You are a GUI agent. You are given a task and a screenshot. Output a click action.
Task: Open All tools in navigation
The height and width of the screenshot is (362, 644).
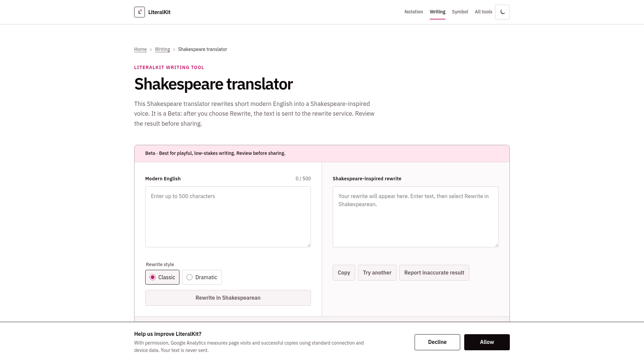tap(483, 12)
